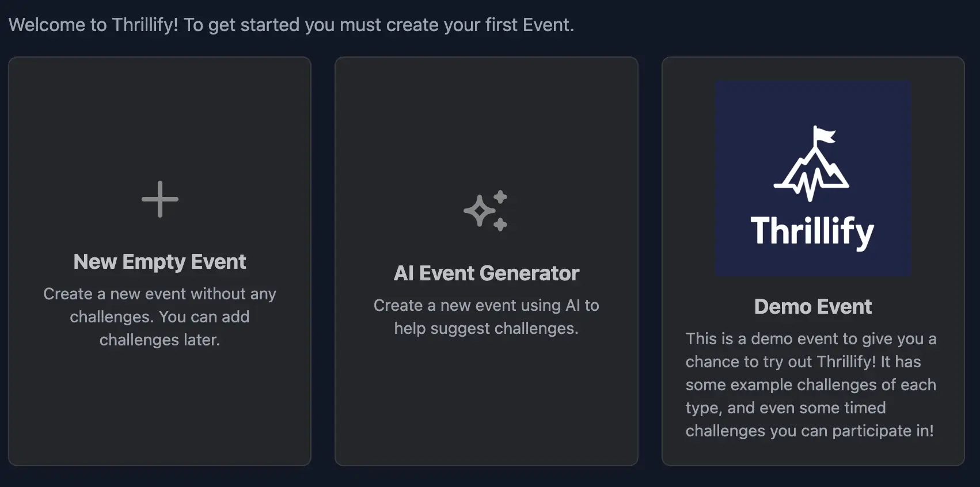Click the Demo Event heading
The height and width of the screenshot is (487, 980).
coord(813,307)
